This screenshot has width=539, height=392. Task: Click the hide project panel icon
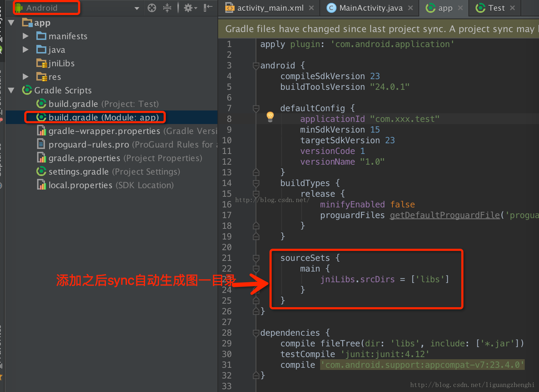[208, 8]
